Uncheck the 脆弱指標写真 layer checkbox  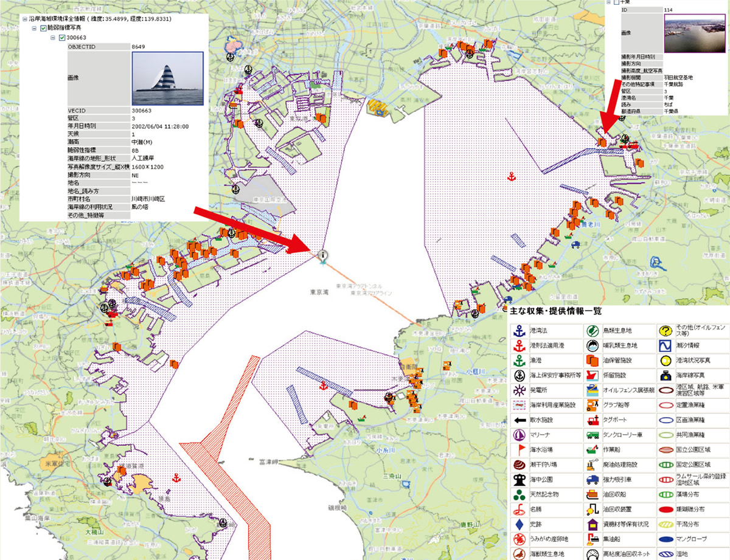(x=43, y=28)
